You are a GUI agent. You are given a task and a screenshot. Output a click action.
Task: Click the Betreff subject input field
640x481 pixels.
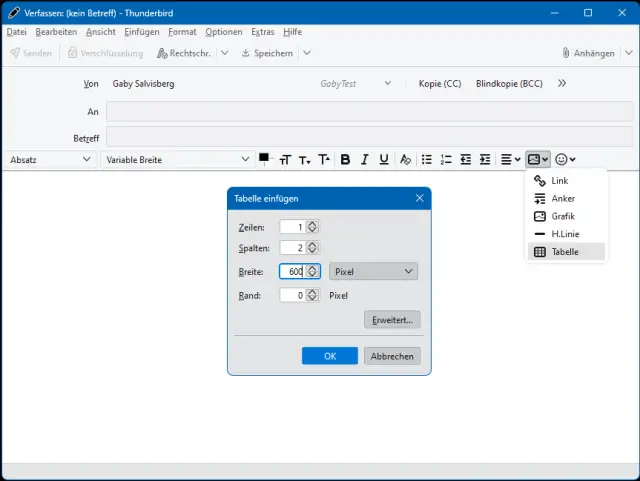[x=369, y=136]
